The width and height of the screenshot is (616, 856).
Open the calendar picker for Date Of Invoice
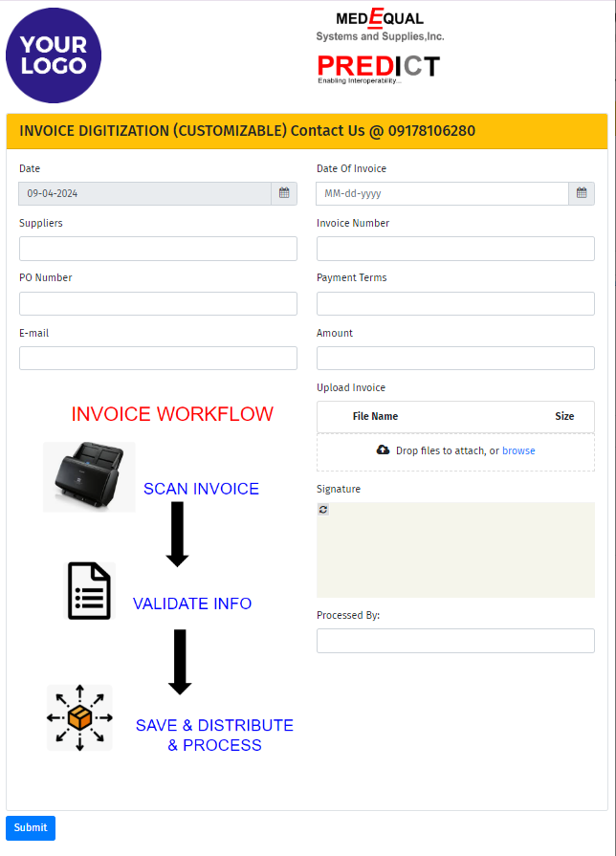click(x=582, y=193)
